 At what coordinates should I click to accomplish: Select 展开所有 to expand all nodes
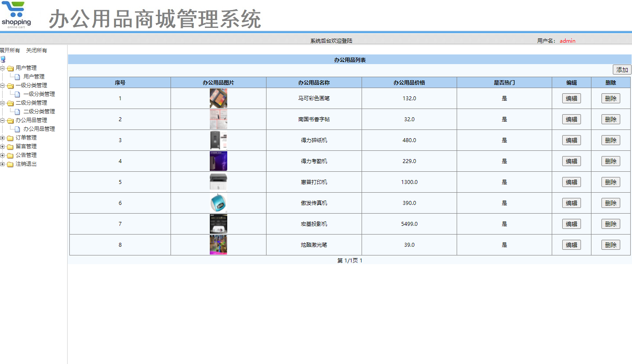(x=10, y=50)
